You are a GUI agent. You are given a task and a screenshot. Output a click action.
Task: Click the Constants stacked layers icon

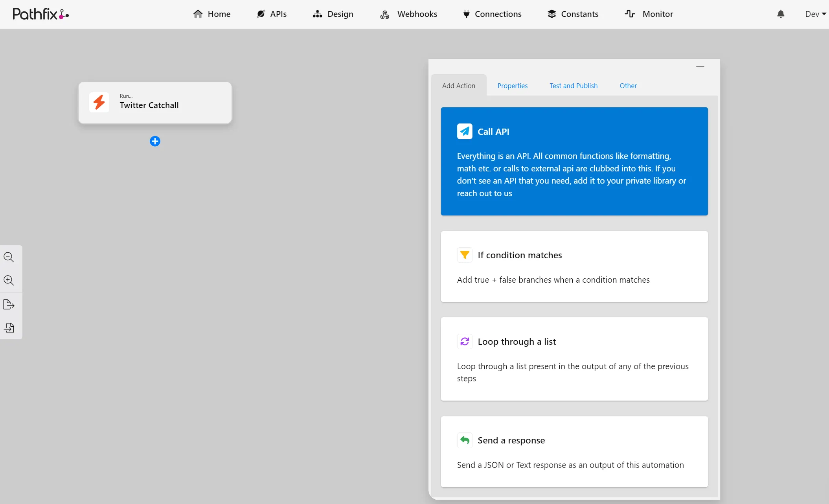tap(552, 14)
